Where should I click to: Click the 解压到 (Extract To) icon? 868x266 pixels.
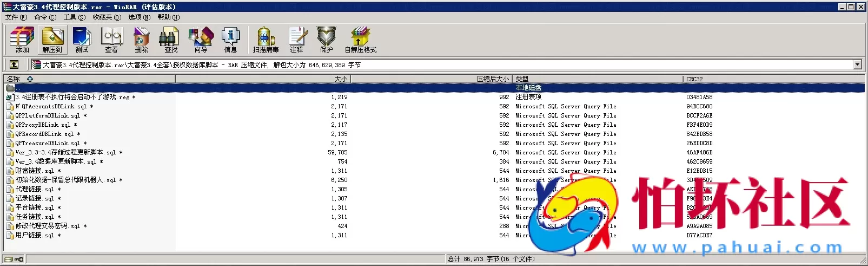[52, 40]
